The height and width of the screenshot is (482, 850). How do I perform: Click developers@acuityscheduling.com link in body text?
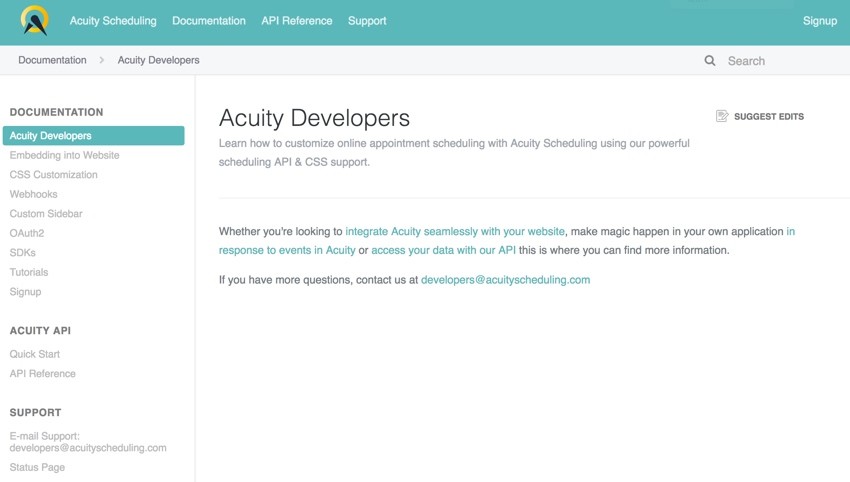click(505, 280)
